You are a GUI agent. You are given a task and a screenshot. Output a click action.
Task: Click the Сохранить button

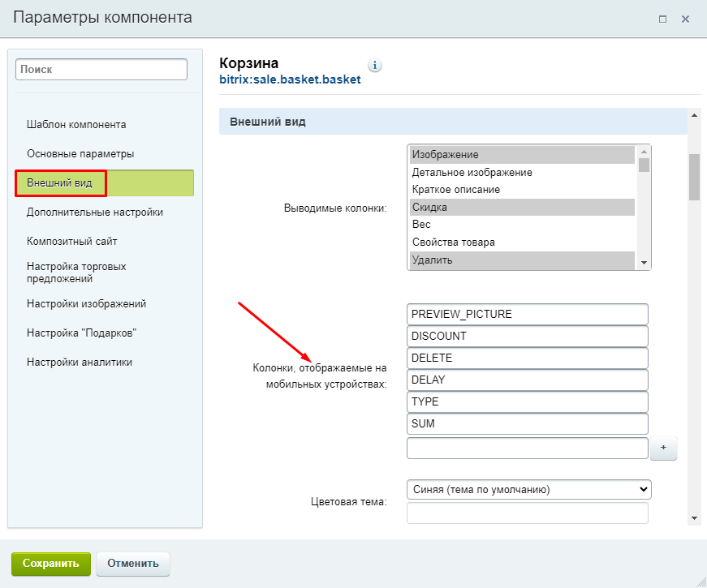coord(51,564)
